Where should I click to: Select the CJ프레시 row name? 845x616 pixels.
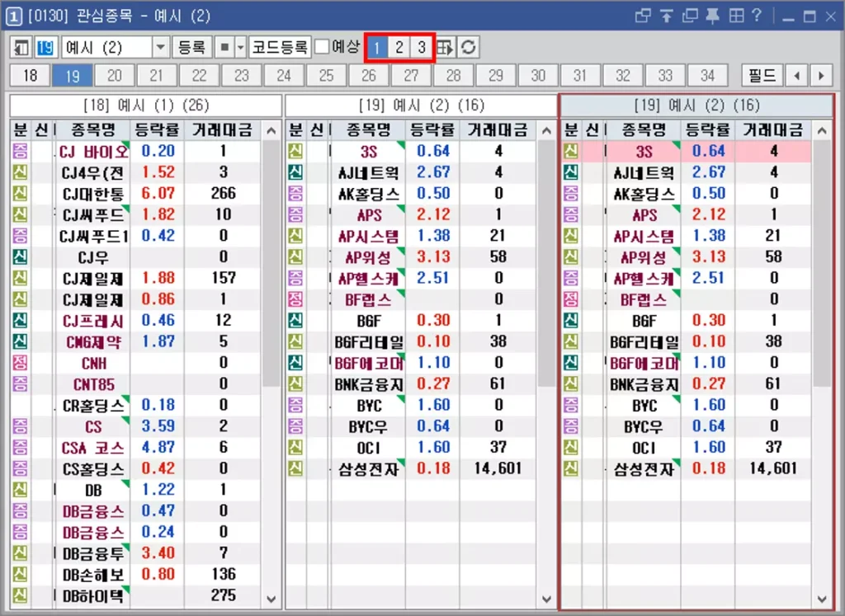point(93,321)
